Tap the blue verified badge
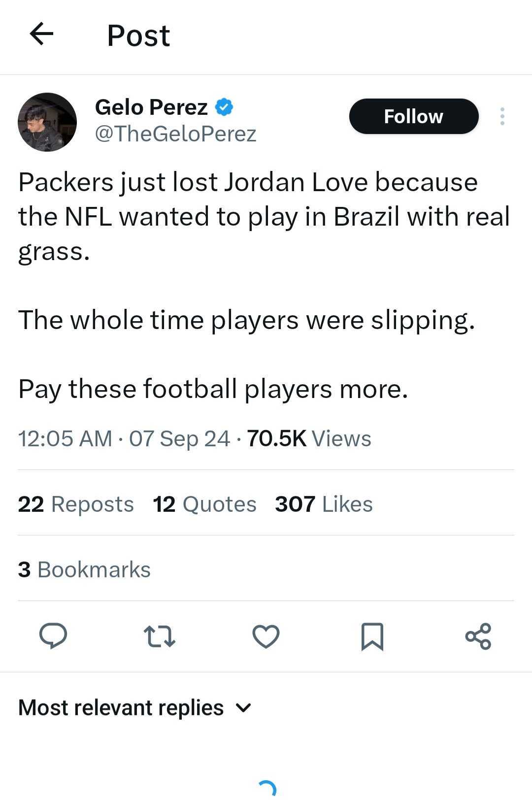 click(x=224, y=107)
